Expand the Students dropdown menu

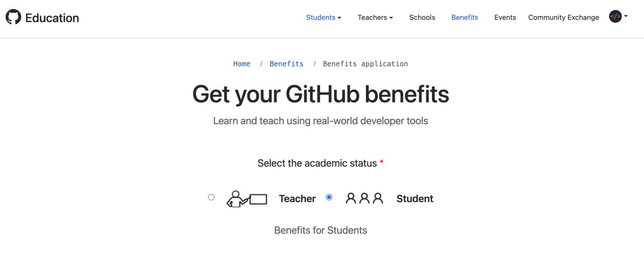[x=324, y=17]
